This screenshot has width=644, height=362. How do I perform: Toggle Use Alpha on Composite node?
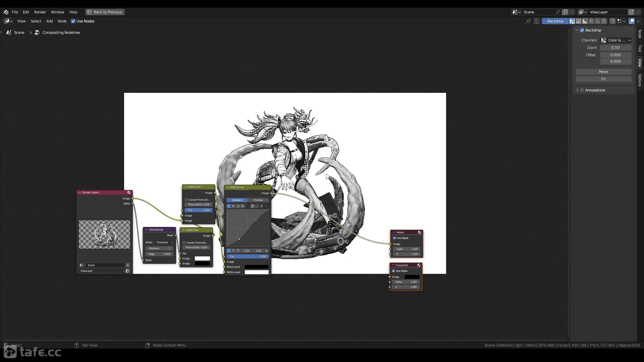click(x=393, y=271)
